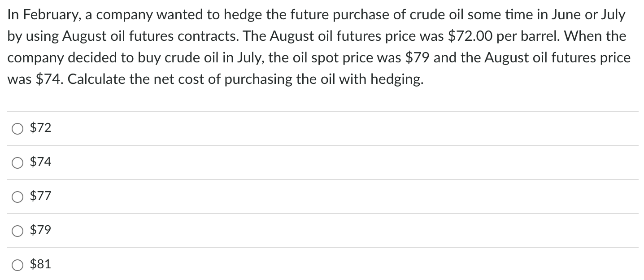Click the $74 answer label text
644x280 pixels.
pyautogui.click(x=41, y=162)
